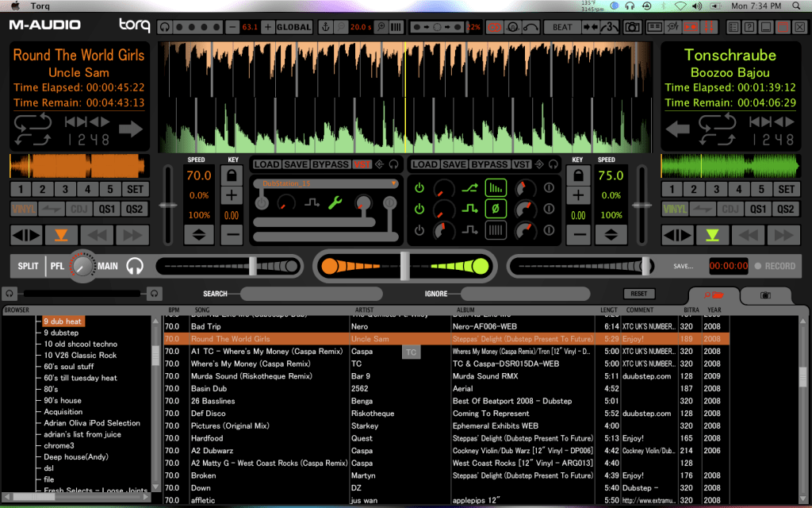Click the crossfader handle in mixer
The height and width of the screenshot is (508, 812).
tap(405, 266)
